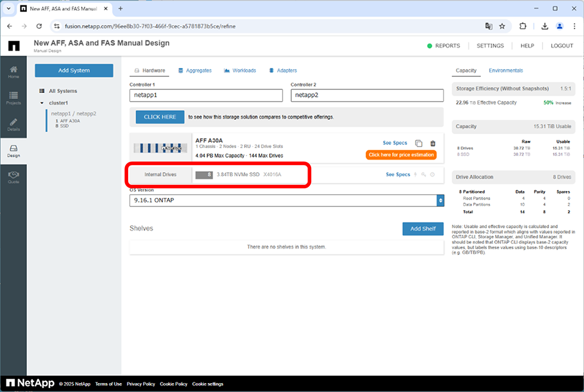Click the '22.96 TiB Effective Capacity' value
584x392 pixels.
486,102
